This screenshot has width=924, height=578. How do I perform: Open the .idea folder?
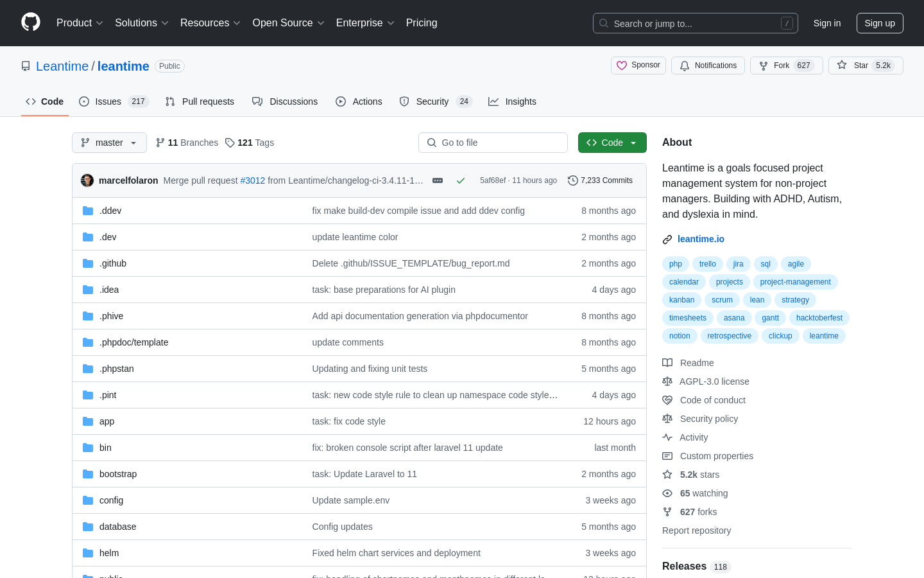(x=109, y=290)
